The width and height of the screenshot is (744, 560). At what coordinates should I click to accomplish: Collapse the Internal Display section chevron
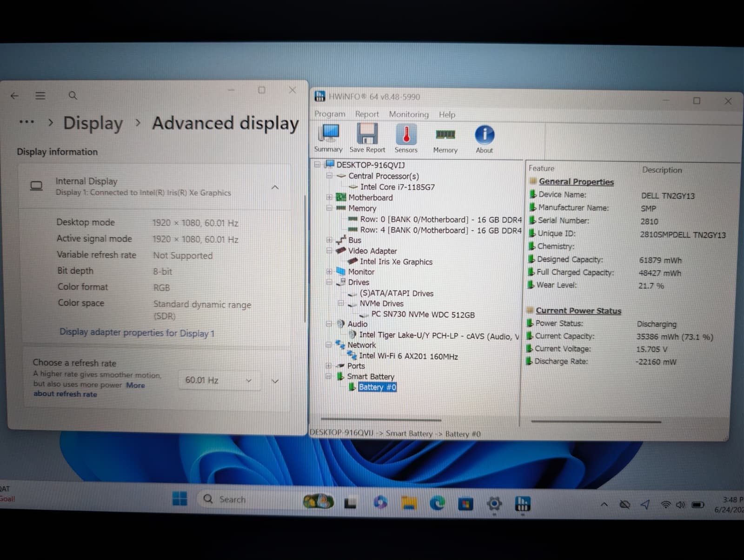pyautogui.click(x=275, y=187)
